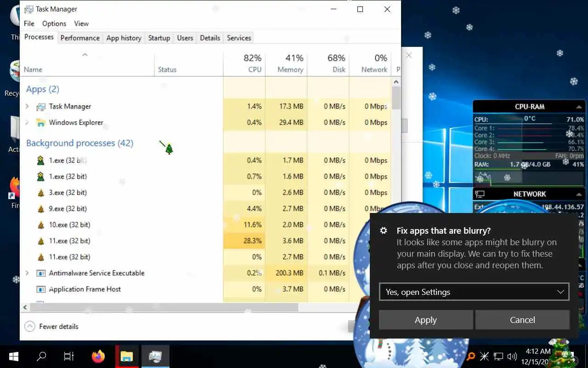Click the monitor icon in NETWORK gadget
The image size is (588, 368).
click(480, 194)
